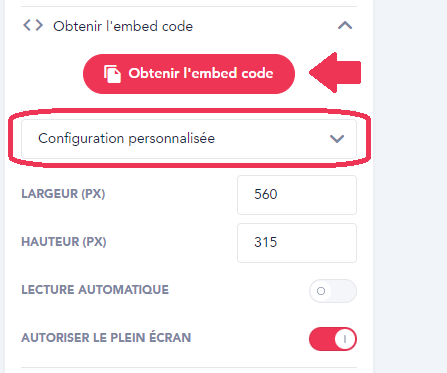
Task: Enable the Lecture automatique toggle
Action: [x=333, y=291]
